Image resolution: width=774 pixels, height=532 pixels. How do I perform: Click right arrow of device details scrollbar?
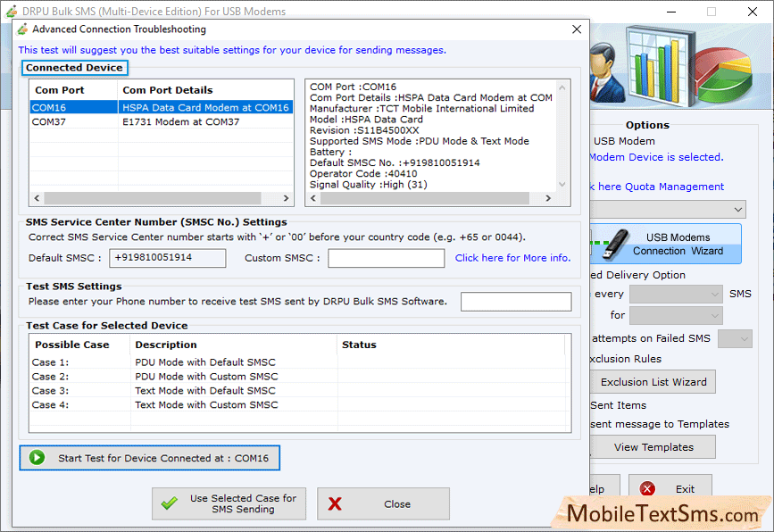[548, 198]
